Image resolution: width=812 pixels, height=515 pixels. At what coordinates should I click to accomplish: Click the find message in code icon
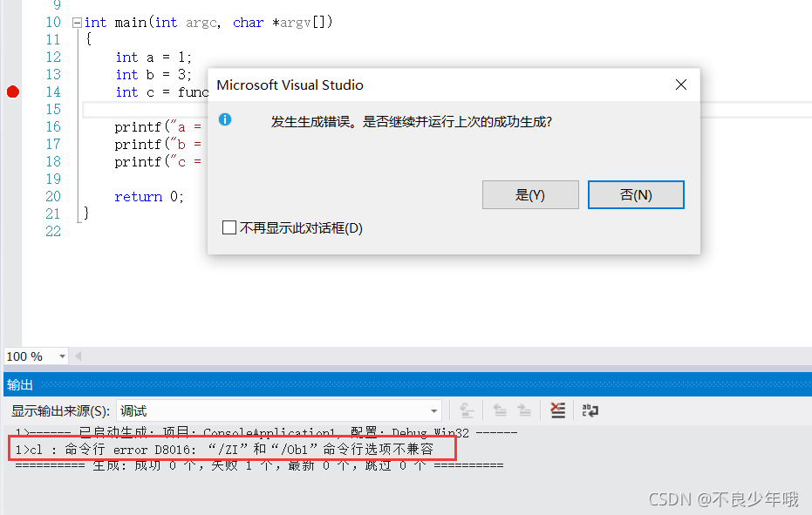[x=467, y=410]
